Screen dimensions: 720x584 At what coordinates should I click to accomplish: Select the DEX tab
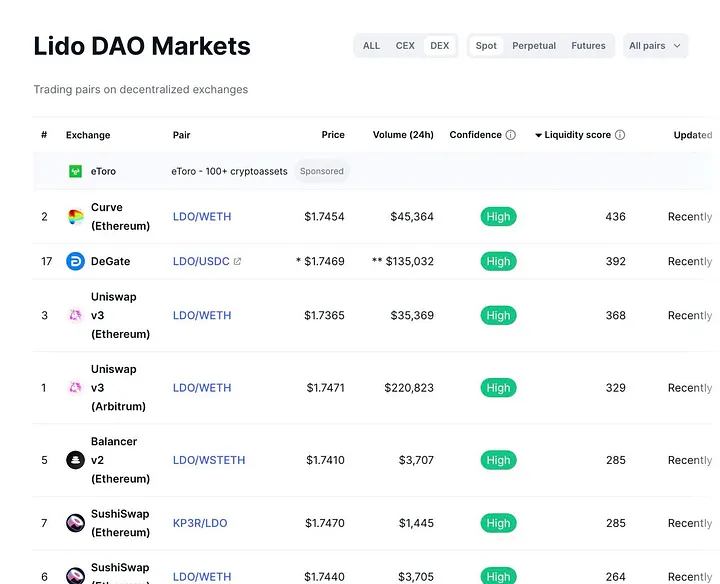click(x=439, y=46)
